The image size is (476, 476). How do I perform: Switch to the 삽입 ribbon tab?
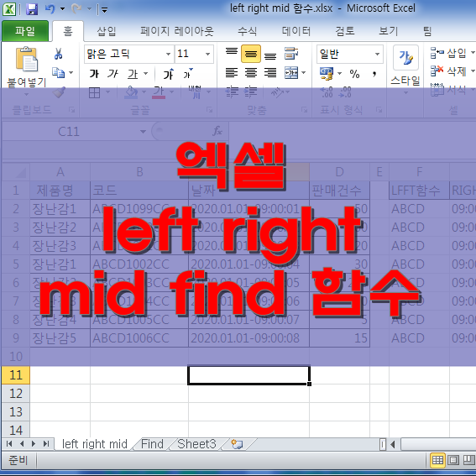(x=107, y=31)
